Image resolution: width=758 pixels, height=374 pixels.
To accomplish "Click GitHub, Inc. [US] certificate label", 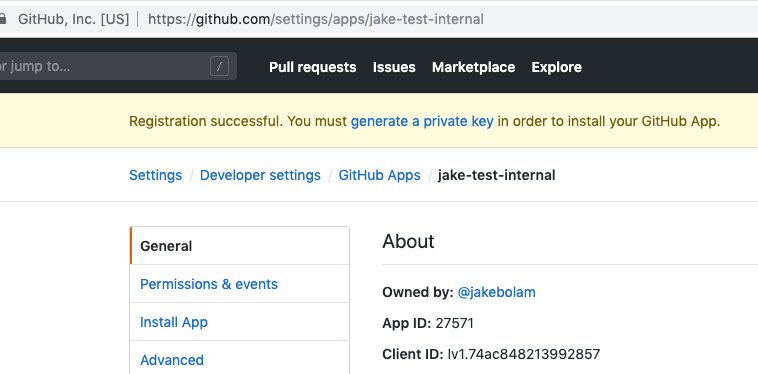I will click(73, 19).
